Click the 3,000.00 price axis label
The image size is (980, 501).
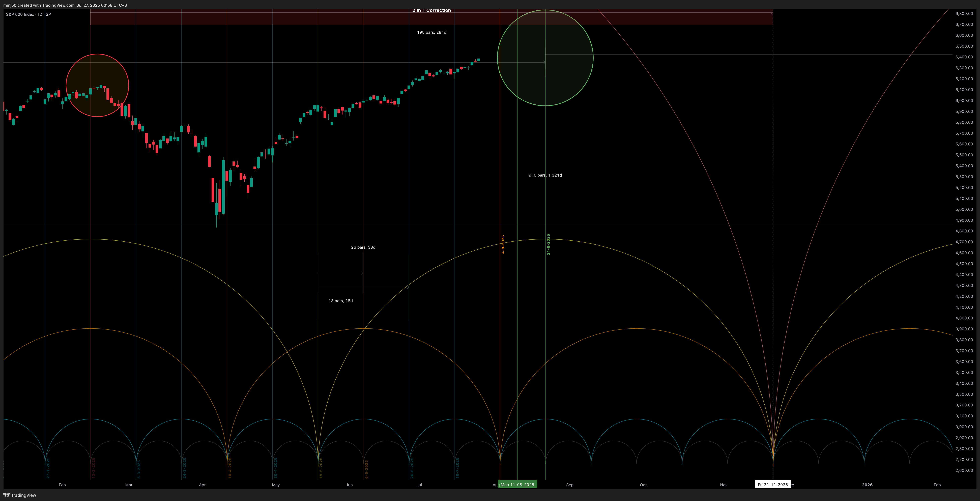(964, 427)
